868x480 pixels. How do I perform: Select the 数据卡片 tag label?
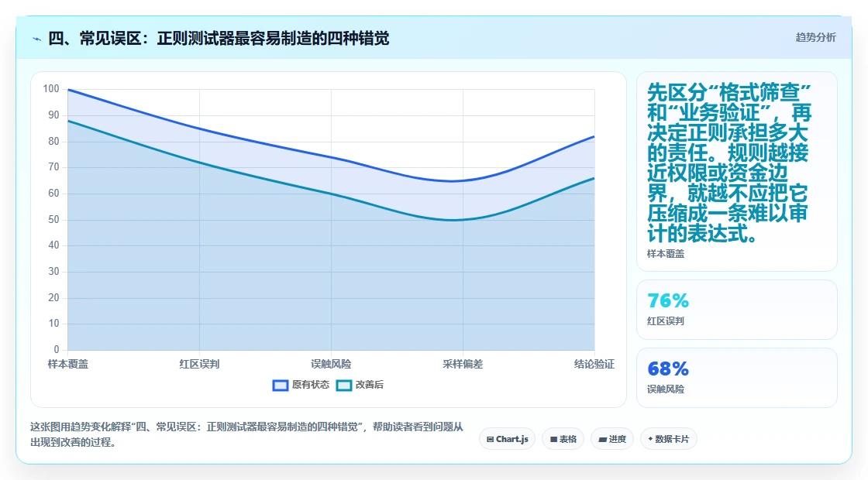click(x=672, y=439)
